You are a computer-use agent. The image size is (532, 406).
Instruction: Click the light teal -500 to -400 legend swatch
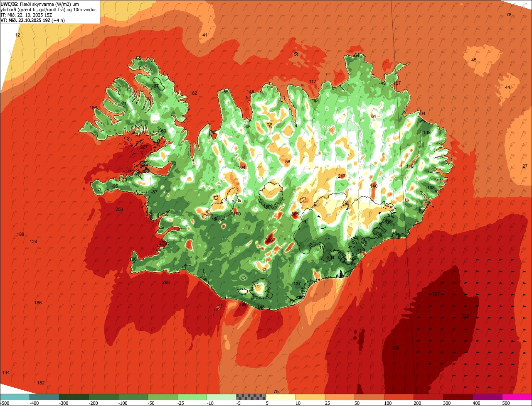(x=15, y=397)
